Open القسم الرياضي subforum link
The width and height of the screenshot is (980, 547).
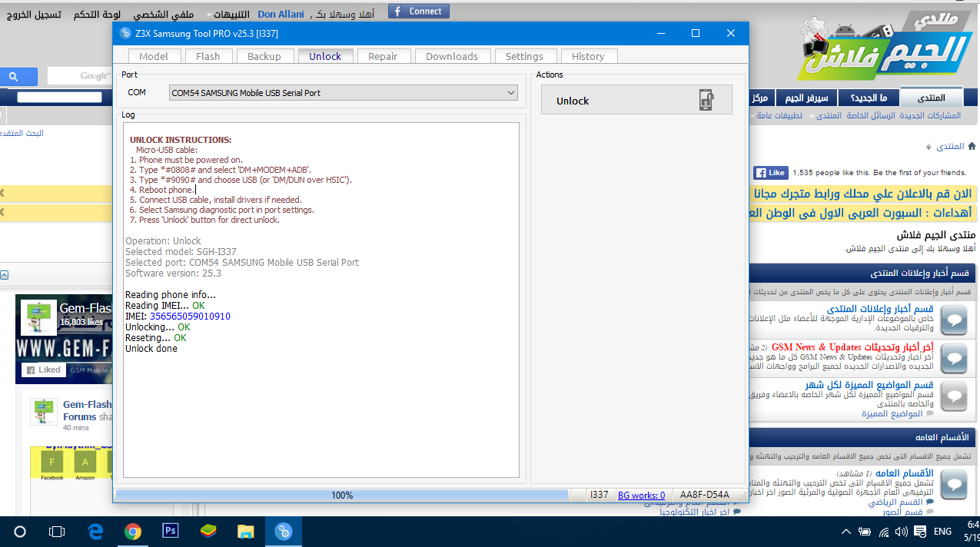896,502
